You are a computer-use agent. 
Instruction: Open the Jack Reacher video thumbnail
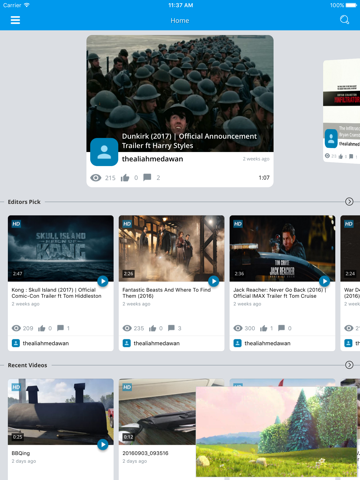282,248
